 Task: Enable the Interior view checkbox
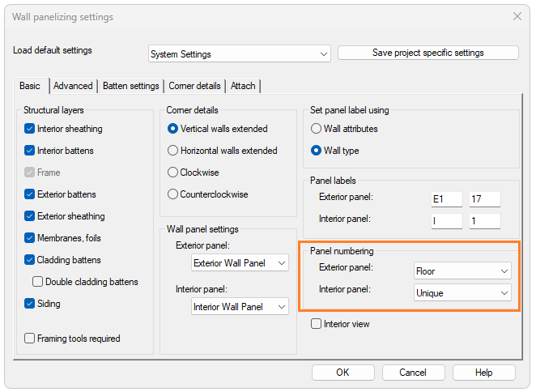pyautogui.click(x=317, y=324)
